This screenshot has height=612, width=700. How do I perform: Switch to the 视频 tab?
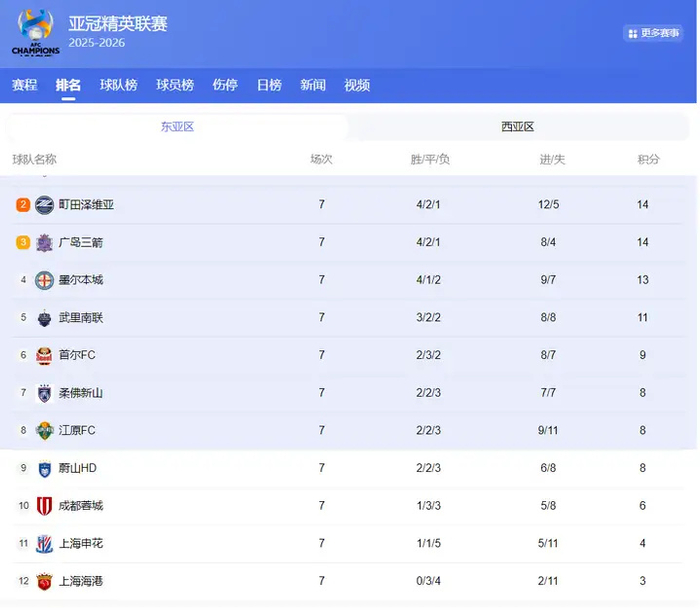pos(357,85)
